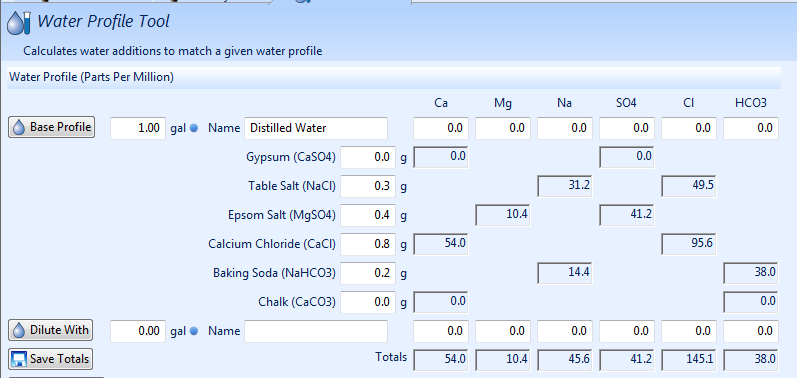Screen dimensions: 797x378
Task: Change the Table Salt (NaCl) amount
Action: (368, 186)
